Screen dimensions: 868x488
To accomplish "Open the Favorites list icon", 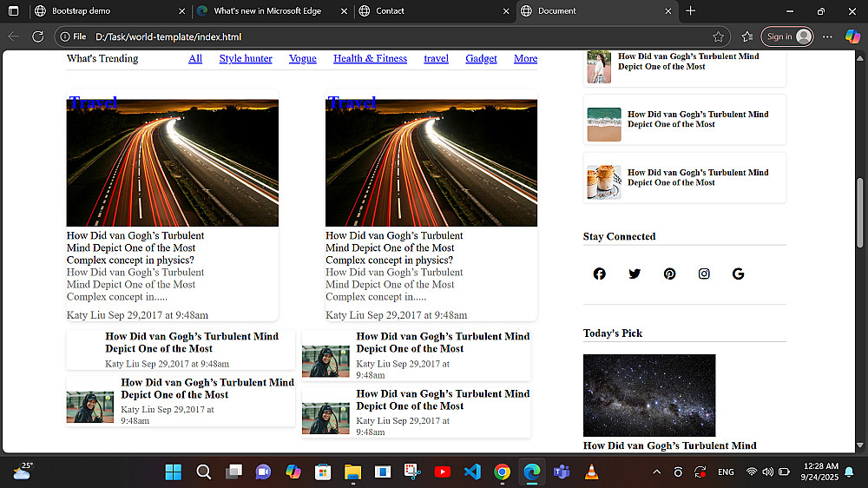I will tap(747, 36).
